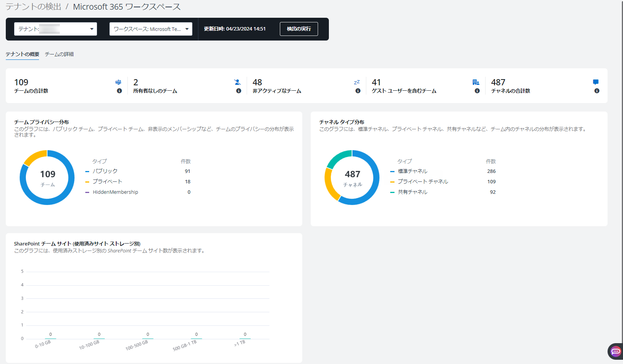Screen dimensions: 623x364
Task: Click チャネル タイプ分布 chart title
Action: pyautogui.click(x=342, y=122)
